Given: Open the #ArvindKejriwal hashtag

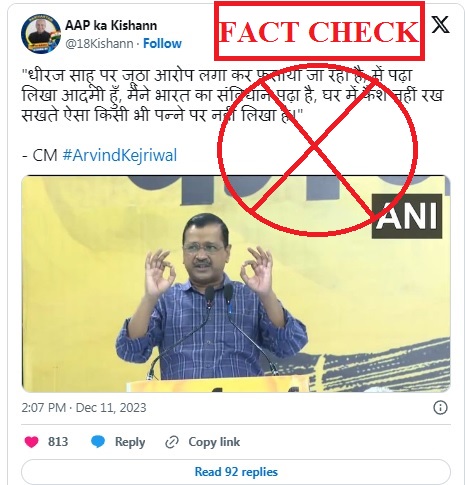Looking at the screenshot, I should 120,155.
